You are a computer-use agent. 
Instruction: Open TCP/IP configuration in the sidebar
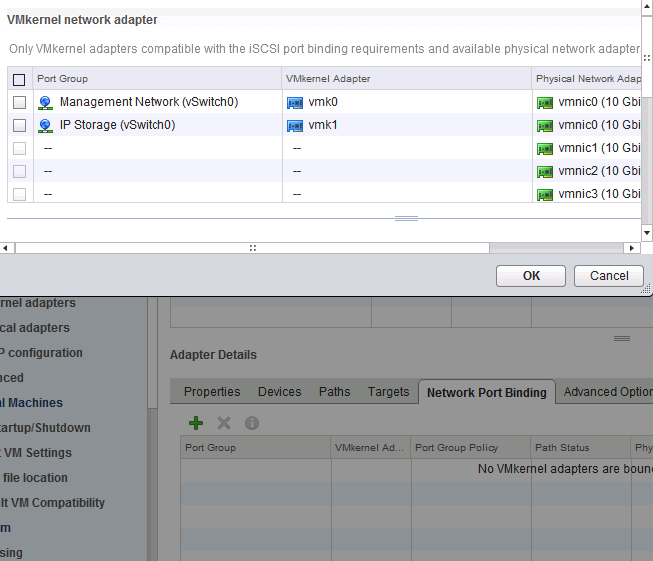click(41, 353)
